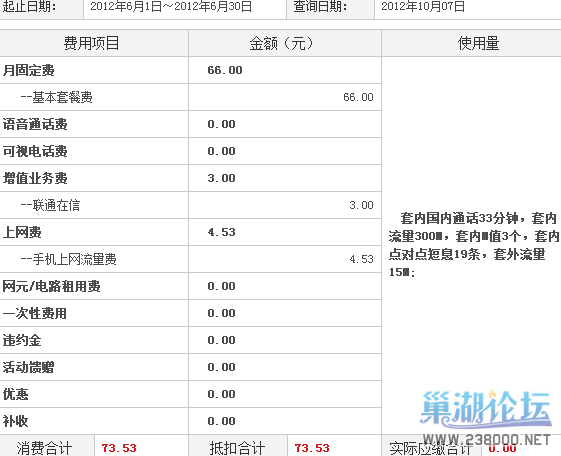The width and height of the screenshot is (561, 456).
Task: Click the 金额（元）column header
Action: pyautogui.click(x=282, y=44)
